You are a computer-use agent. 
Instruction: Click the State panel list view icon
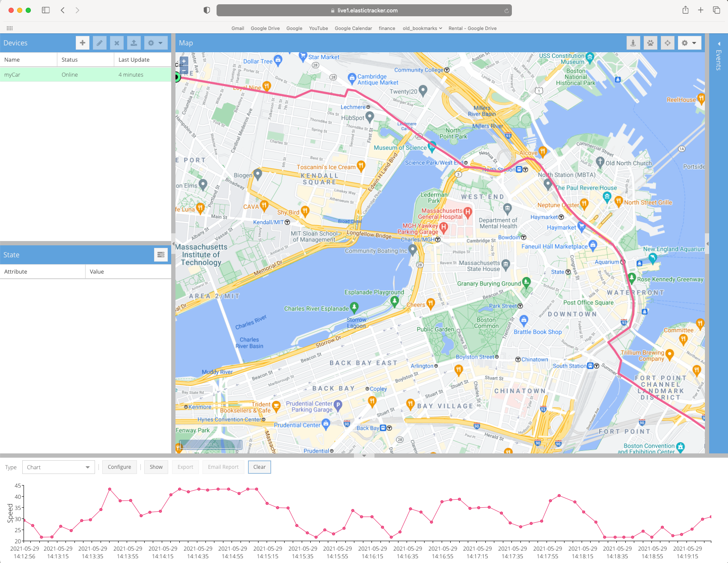click(x=160, y=255)
